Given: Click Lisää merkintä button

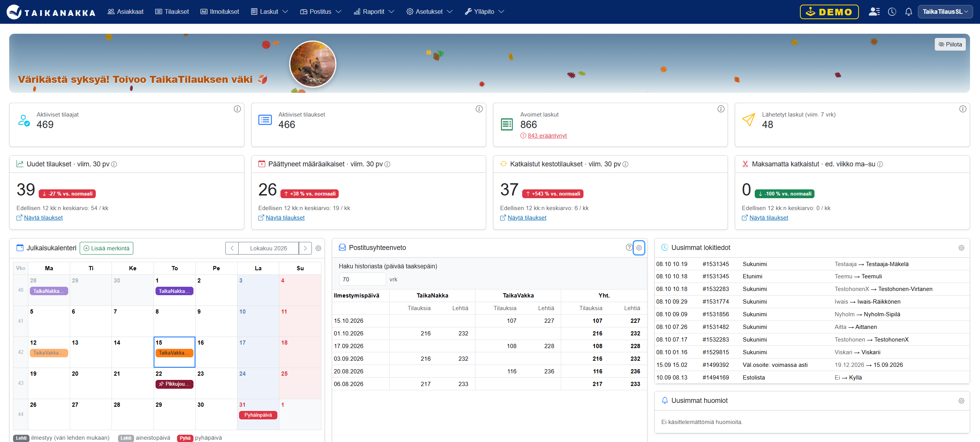Looking at the screenshot, I should pos(107,248).
